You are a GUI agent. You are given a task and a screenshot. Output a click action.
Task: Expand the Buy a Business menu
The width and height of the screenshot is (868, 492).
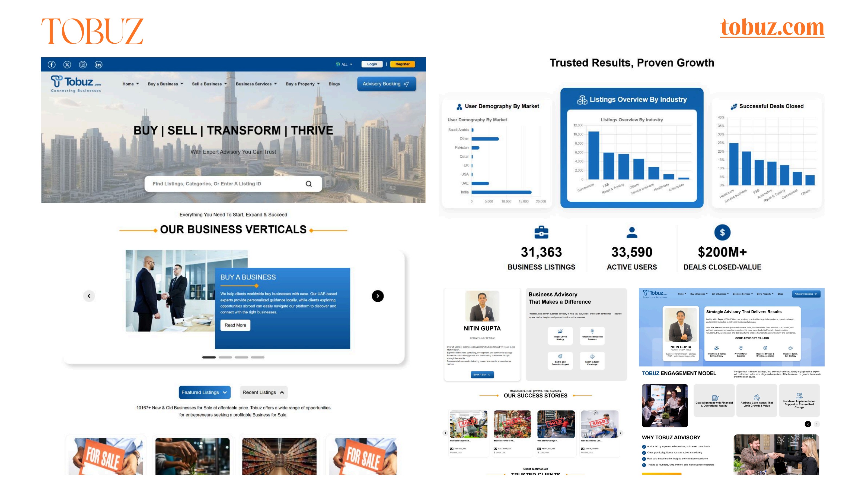(x=165, y=84)
